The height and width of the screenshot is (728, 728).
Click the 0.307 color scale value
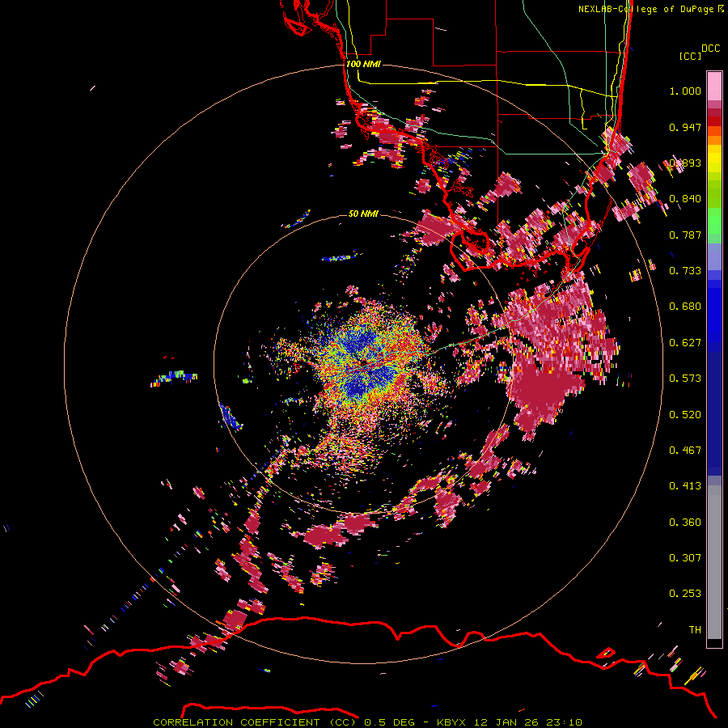(685, 558)
